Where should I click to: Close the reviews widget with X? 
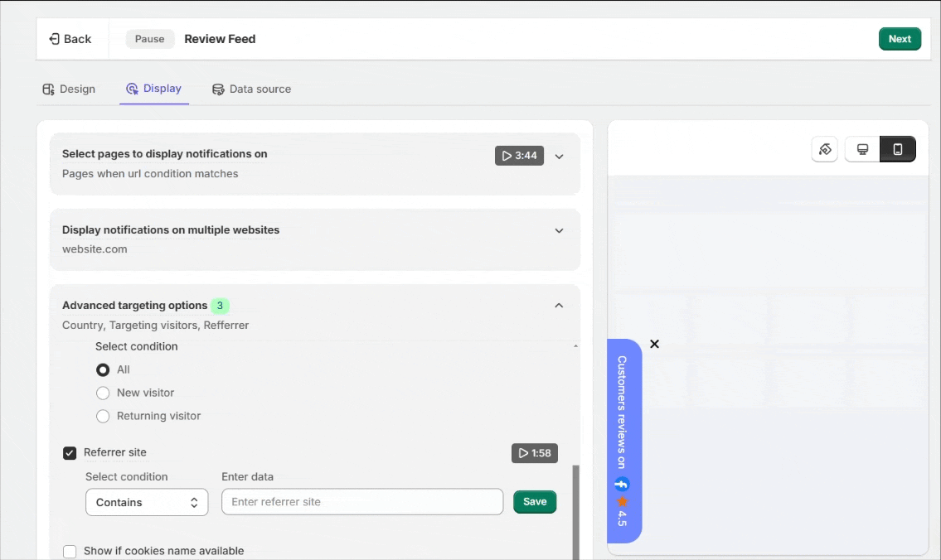(x=654, y=344)
